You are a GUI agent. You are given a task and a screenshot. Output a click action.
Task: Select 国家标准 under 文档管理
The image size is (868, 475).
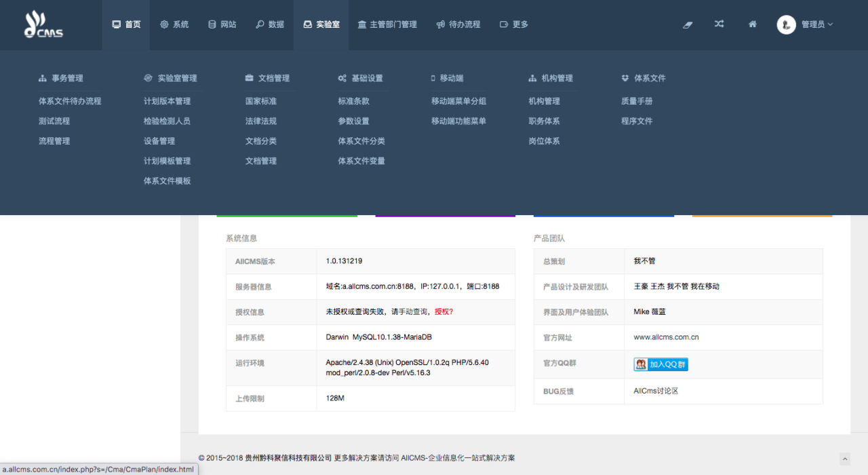(x=261, y=101)
